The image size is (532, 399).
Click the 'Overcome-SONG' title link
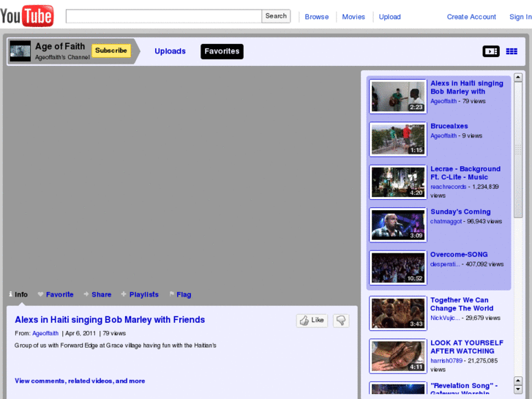coord(459,254)
